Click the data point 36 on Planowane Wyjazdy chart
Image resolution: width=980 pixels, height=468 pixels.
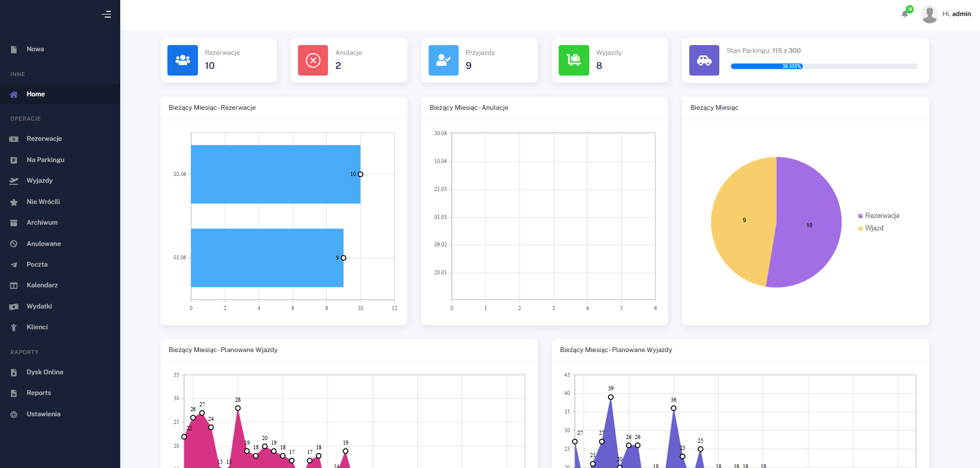click(674, 408)
